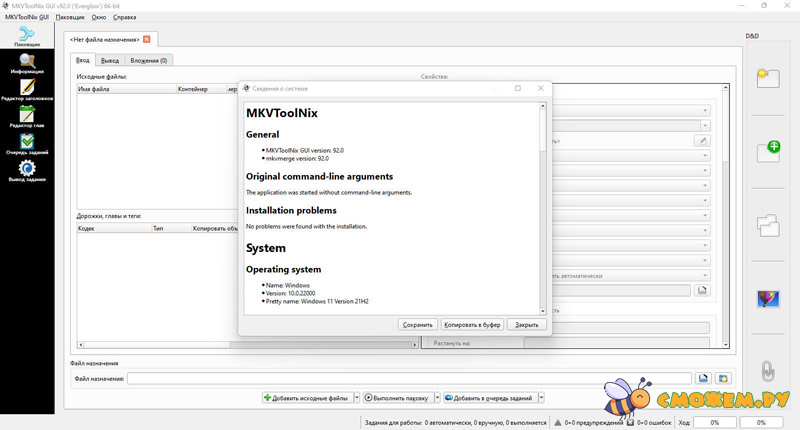Click the new-file icon with sun in D&D panel

pyautogui.click(x=767, y=78)
